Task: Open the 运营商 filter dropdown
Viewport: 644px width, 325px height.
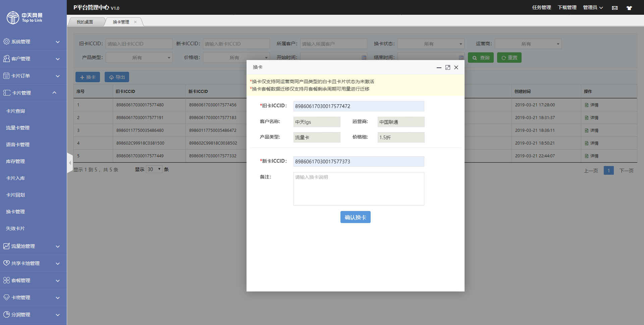Action: [528, 44]
